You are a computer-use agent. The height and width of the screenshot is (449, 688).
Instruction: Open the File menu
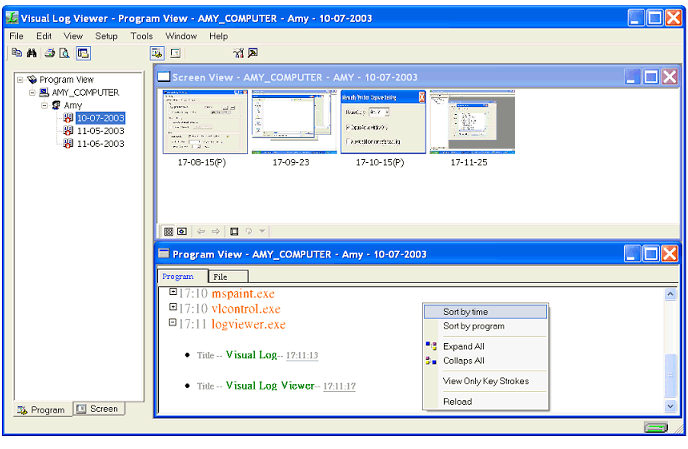[x=16, y=36]
